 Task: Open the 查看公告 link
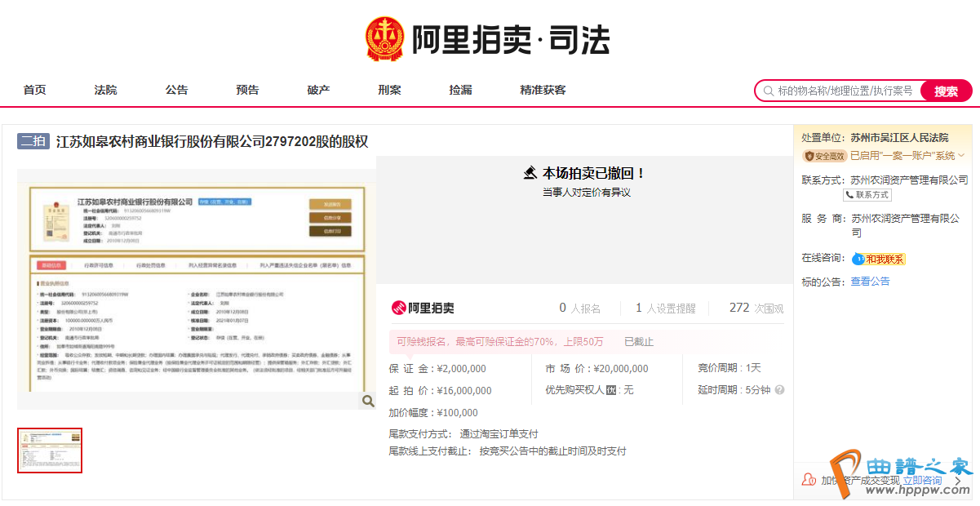(870, 282)
